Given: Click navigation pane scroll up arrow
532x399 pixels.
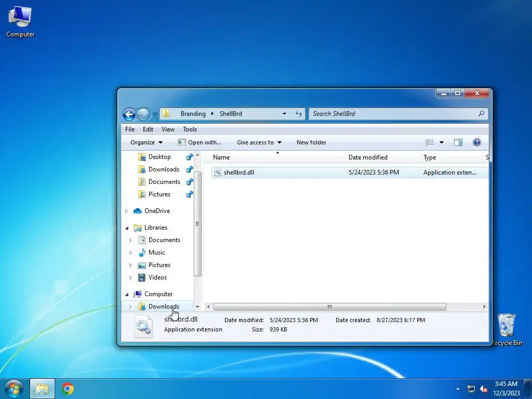Looking at the screenshot, I should 197,155.
